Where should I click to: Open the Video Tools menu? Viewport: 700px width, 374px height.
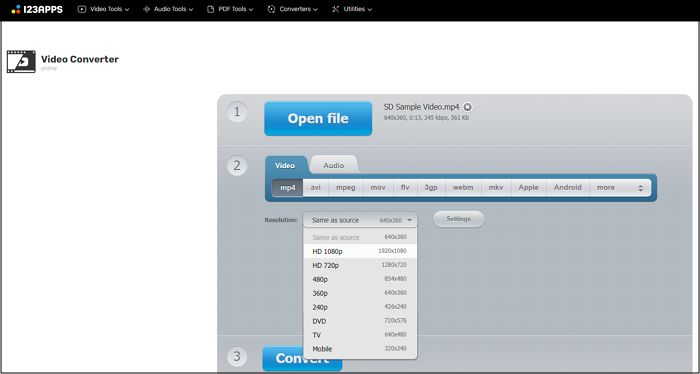coord(104,9)
